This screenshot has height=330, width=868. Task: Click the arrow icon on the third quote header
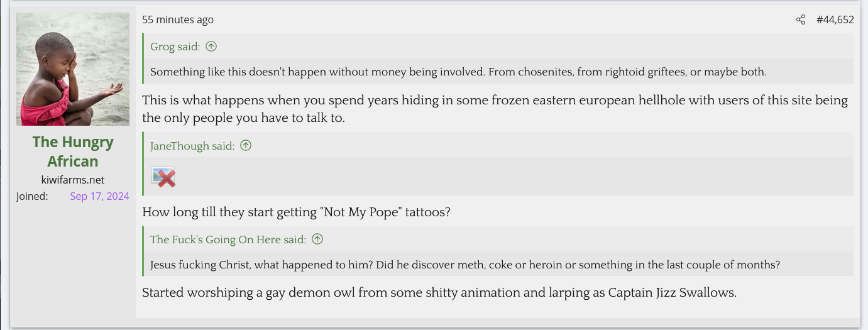(317, 239)
